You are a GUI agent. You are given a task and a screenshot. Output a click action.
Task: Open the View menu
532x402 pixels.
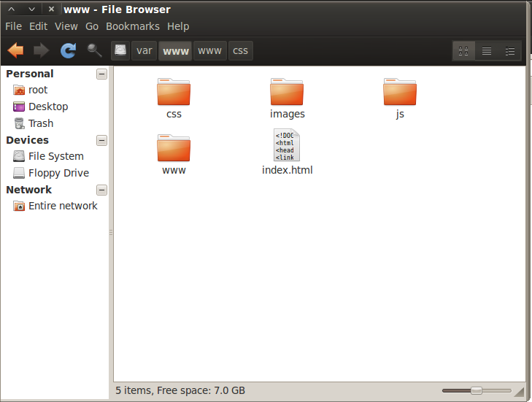pyautogui.click(x=66, y=26)
